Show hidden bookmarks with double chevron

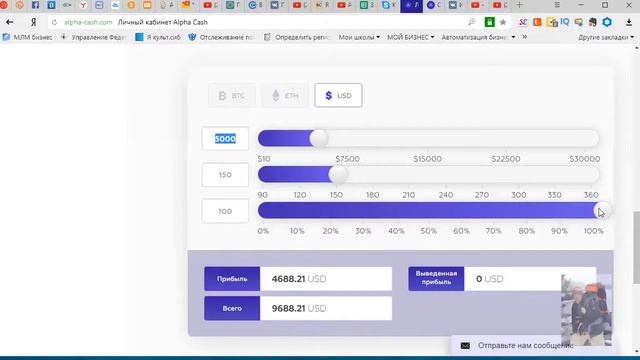click(x=524, y=37)
